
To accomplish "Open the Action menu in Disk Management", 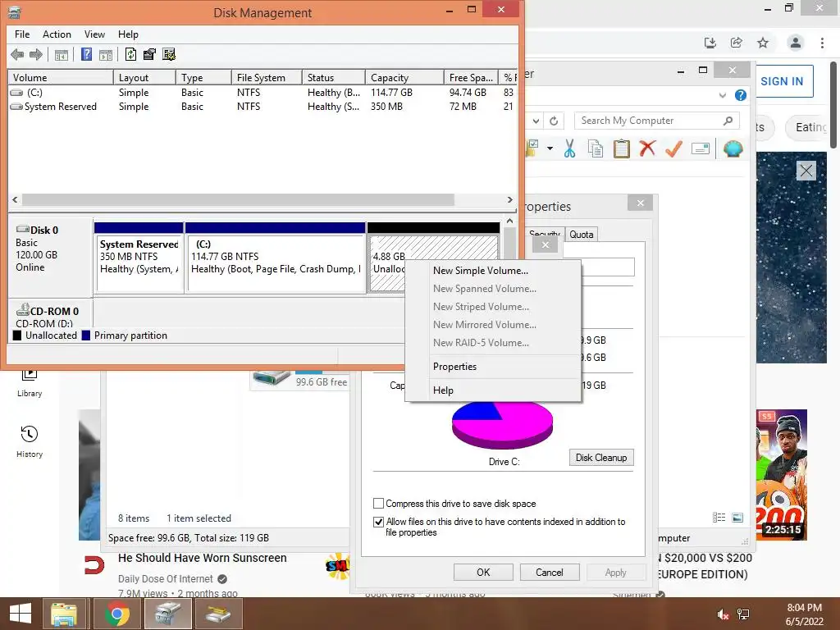I will tap(57, 34).
